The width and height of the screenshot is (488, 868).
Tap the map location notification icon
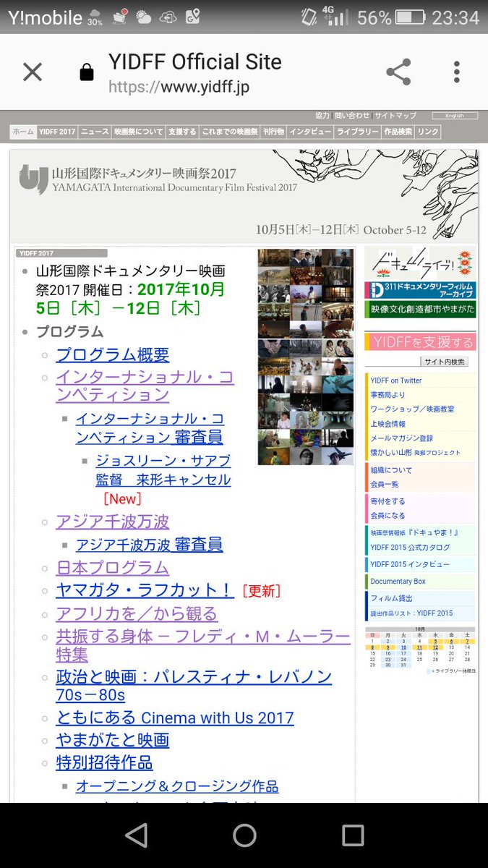192,16
